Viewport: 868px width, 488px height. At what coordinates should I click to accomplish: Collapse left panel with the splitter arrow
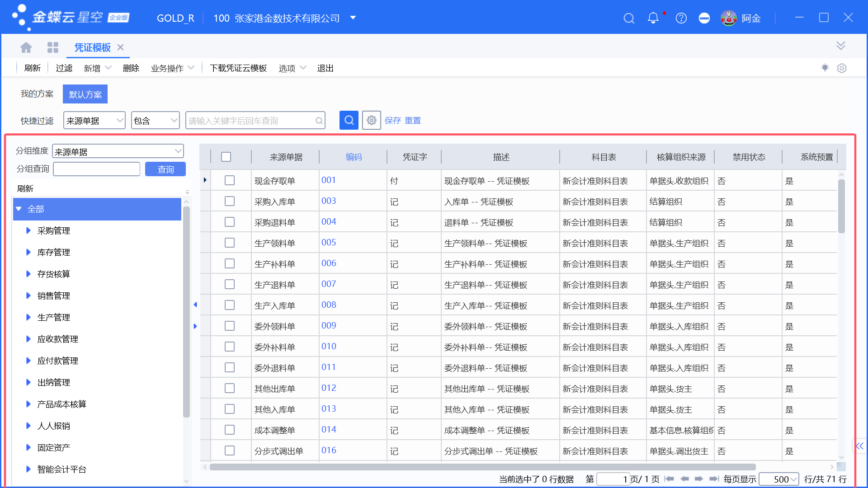(x=195, y=305)
